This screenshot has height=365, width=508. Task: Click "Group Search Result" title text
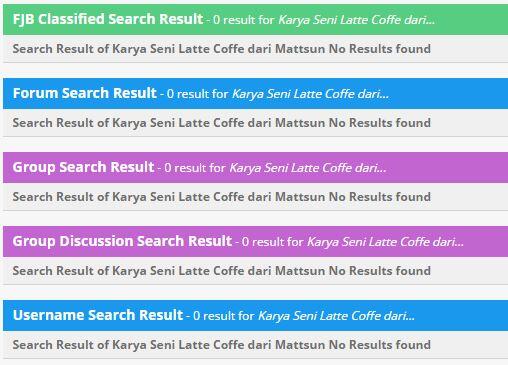point(83,167)
